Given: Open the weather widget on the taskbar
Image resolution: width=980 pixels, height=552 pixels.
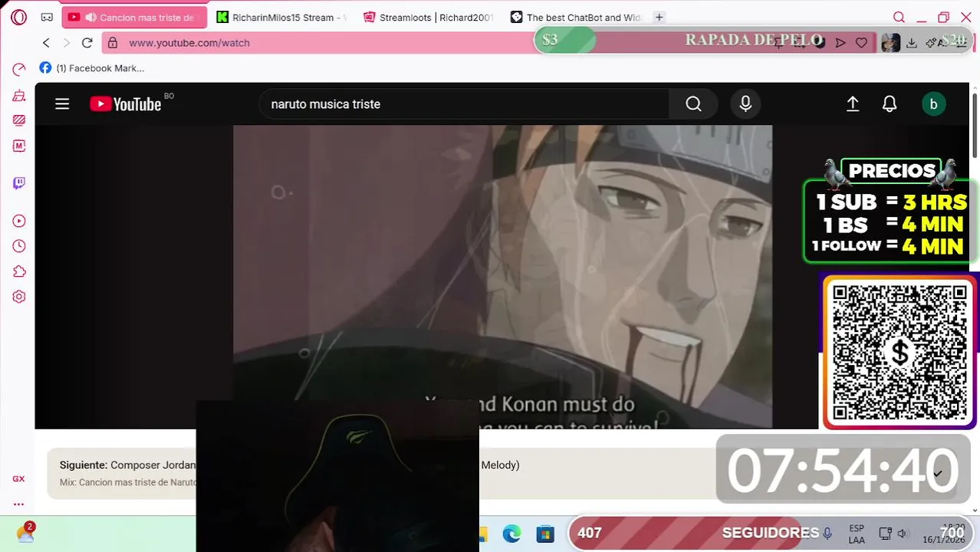Looking at the screenshot, I should [x=26, y=532].
